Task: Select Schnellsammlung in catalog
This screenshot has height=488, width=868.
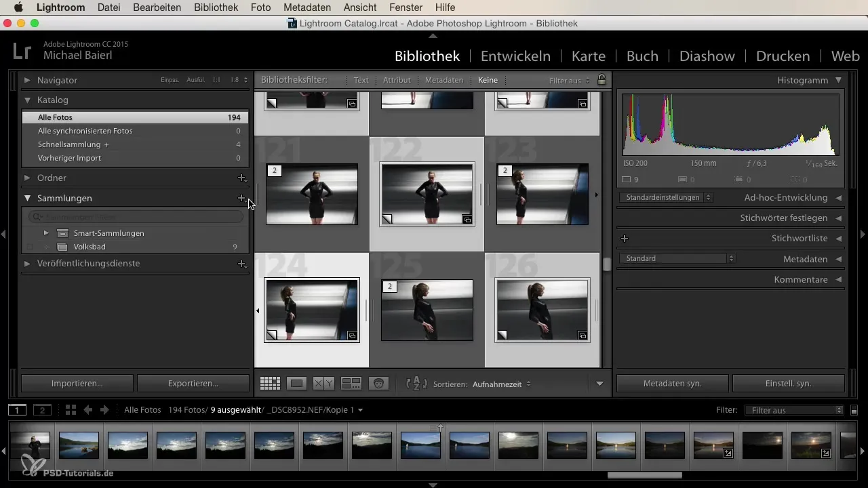Action: point(135,144)
